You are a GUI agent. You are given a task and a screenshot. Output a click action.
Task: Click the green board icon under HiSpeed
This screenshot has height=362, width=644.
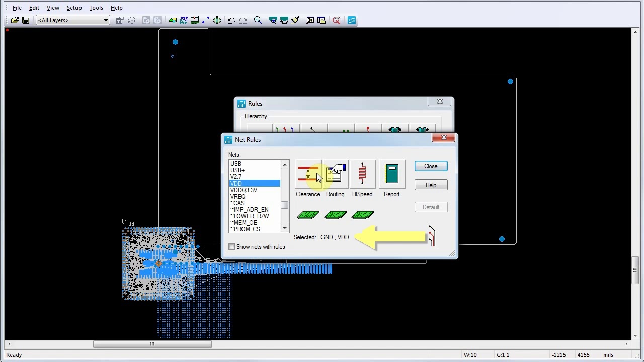tap(362, 215)
